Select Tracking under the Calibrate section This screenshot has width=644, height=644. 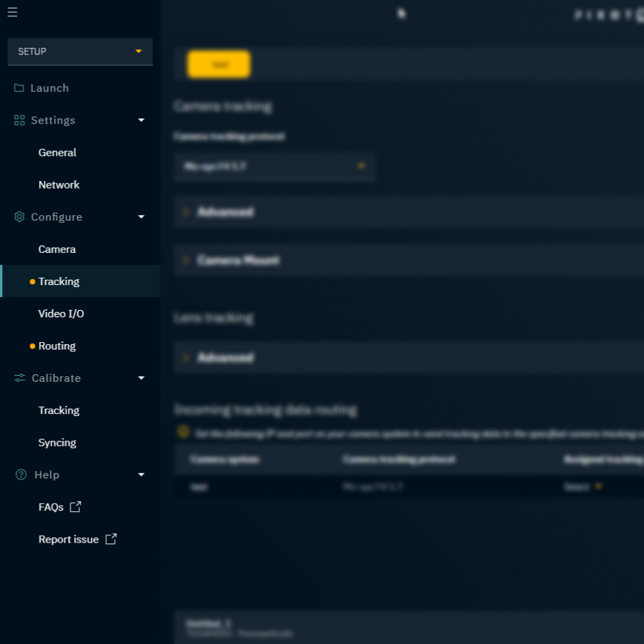point(58,410)
